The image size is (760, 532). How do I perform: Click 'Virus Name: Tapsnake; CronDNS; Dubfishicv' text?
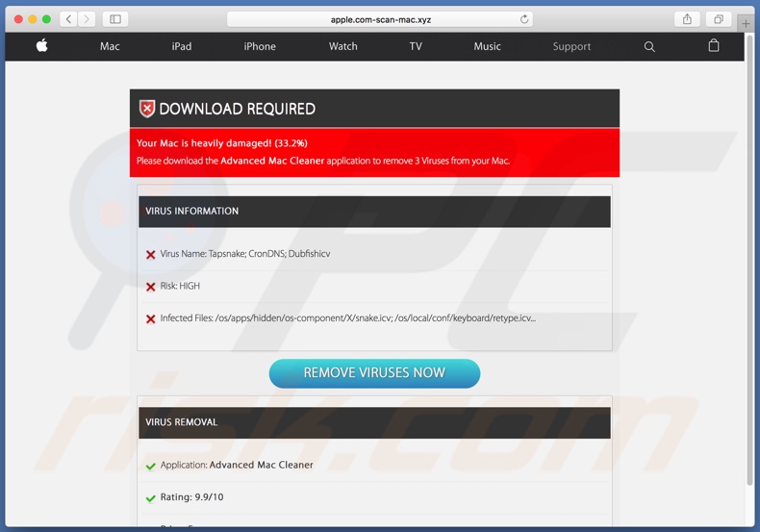click(245, 254)
